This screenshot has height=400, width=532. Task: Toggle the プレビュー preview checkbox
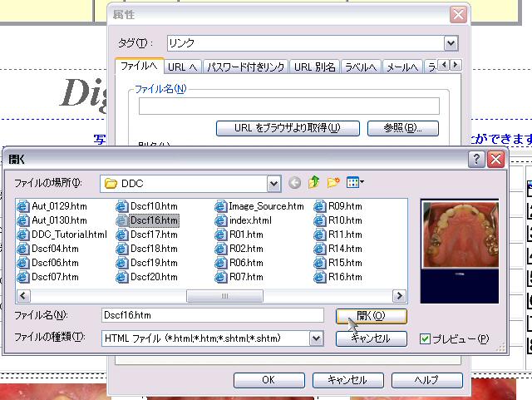click(425, 339)
